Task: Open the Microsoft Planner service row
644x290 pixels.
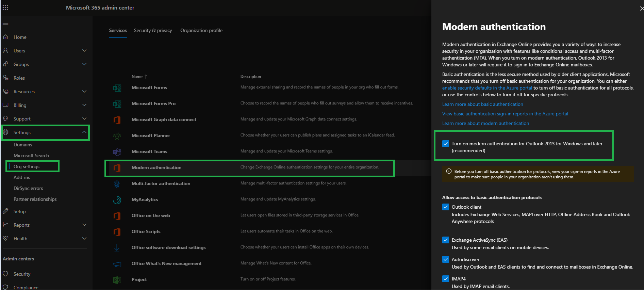Action: point(270,136)
